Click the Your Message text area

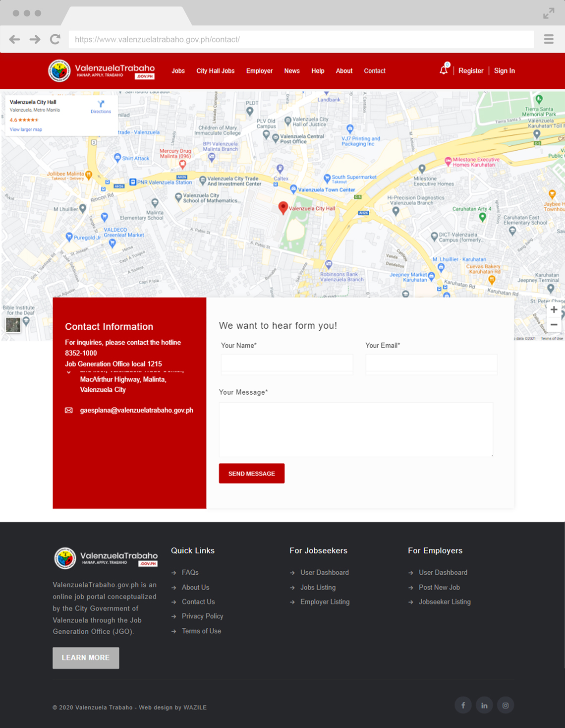coord(356,429)
